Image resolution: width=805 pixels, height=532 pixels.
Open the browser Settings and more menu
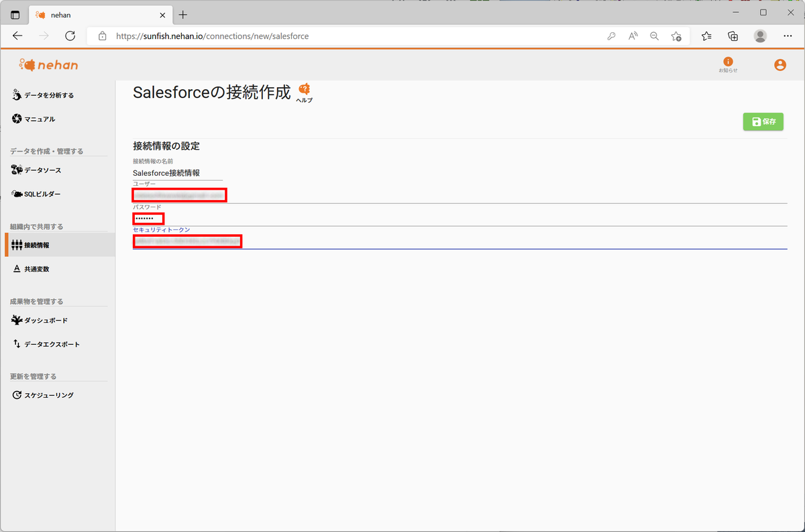coord(787,36)
